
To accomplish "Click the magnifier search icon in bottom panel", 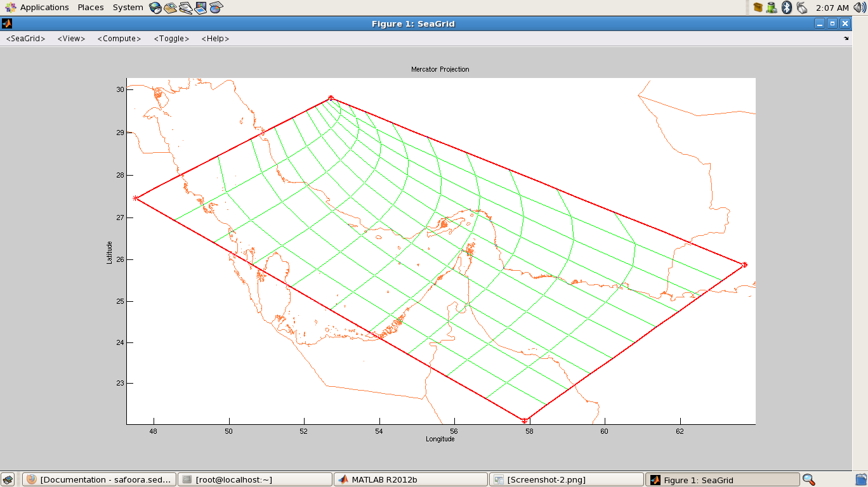I will (808, 479).
